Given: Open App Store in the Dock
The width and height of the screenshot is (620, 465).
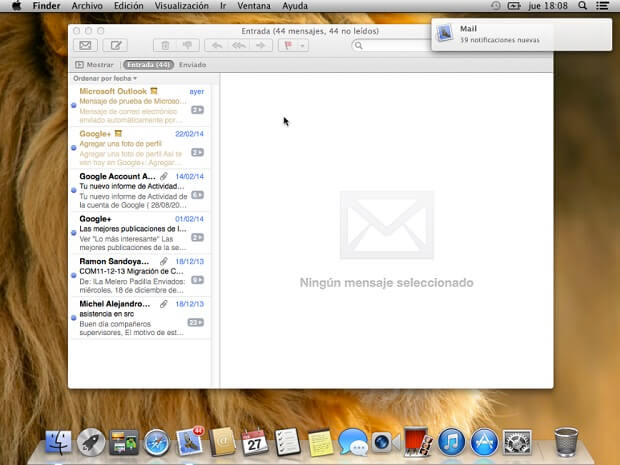Looking at the screenshot, I should (484, 442).
